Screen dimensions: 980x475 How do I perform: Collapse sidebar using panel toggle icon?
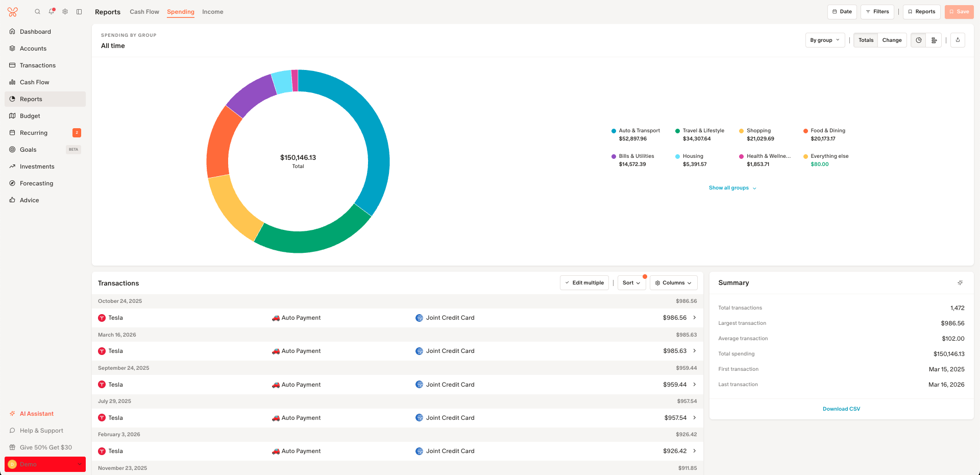(79, 12)
